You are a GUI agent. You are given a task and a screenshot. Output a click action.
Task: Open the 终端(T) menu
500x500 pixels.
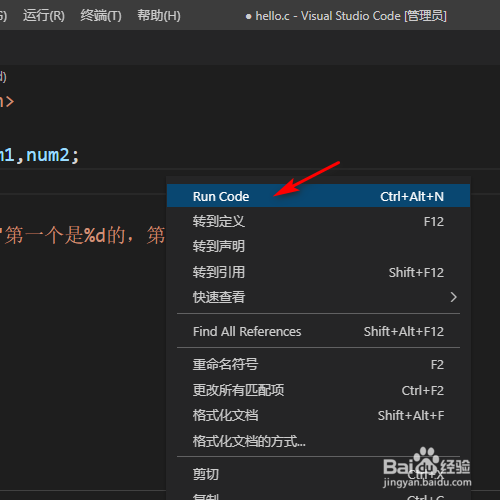(101, 16)
